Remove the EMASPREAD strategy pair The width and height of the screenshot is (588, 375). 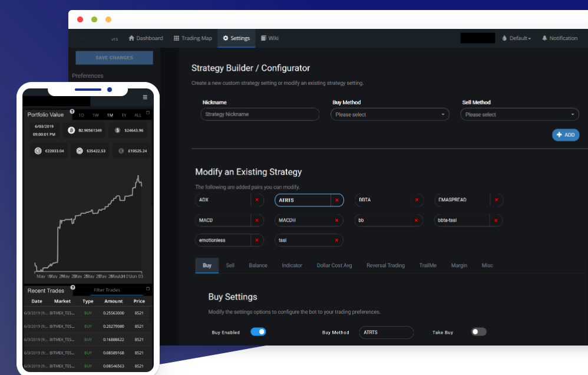pos(497,200)
